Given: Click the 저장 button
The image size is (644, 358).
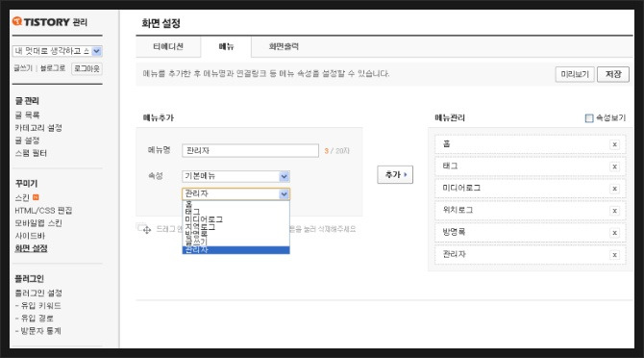Looking at the screenshot, I should [613, 74].
